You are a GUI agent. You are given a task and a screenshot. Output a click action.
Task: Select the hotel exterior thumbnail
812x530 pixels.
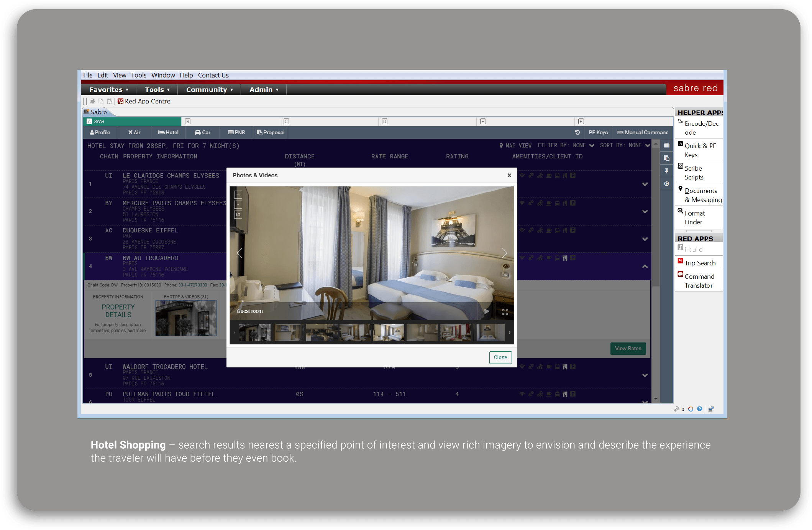pos(254,332)
